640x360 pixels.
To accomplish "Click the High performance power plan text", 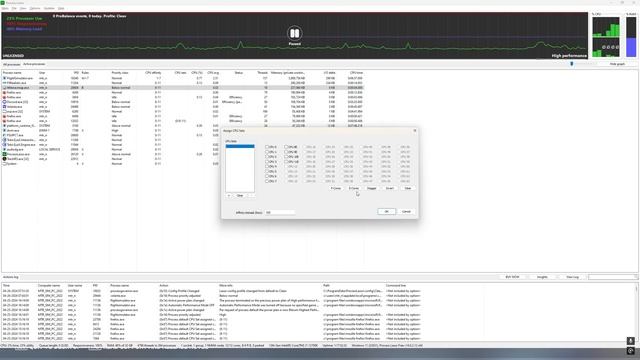I will pyautogui.click(x=569, y=56).
